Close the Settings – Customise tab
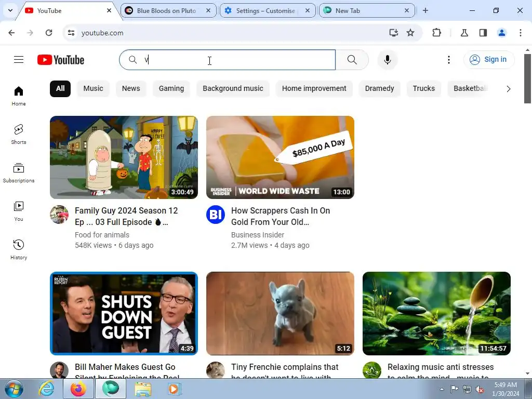 point(308,10)
